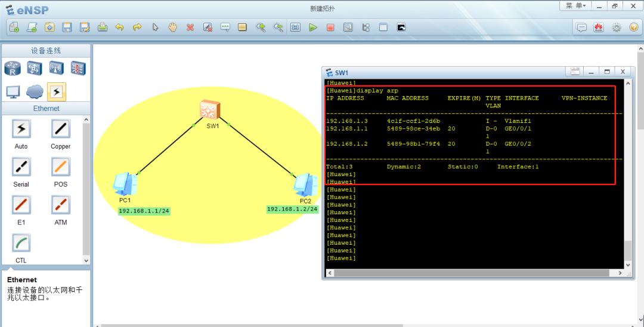This screenshot has width=644, height=327.
Task: Choose the Auto cable connection
Action: 21,129
